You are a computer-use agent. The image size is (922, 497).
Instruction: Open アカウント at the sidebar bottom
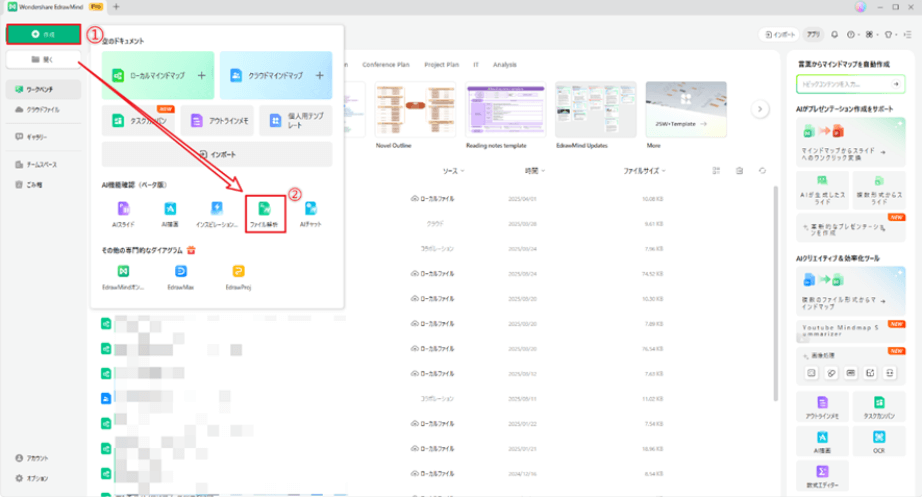click(32, 458)
